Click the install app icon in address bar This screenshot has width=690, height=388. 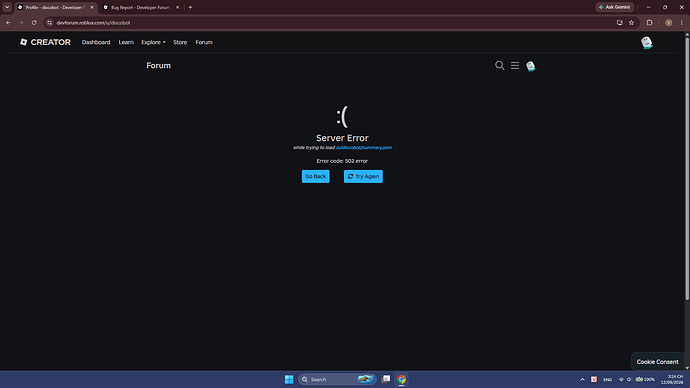[620, 22]
